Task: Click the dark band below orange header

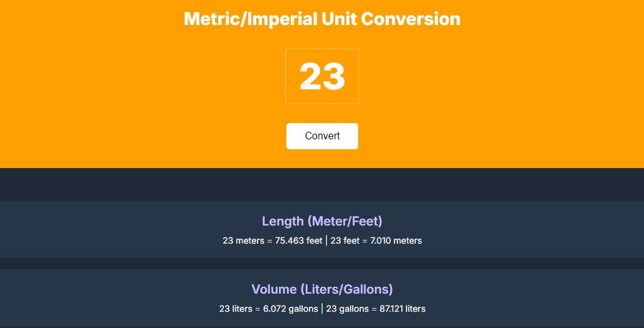Action: 322,184
